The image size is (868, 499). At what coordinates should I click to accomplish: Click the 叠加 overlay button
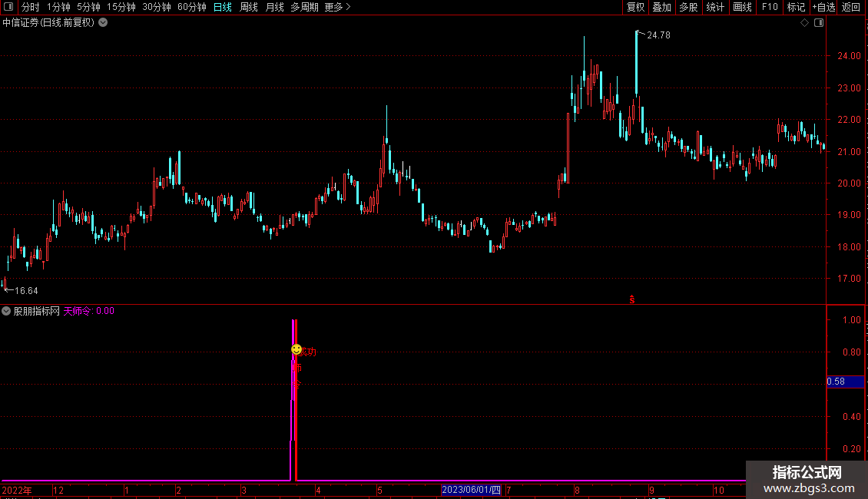(661, 7)
